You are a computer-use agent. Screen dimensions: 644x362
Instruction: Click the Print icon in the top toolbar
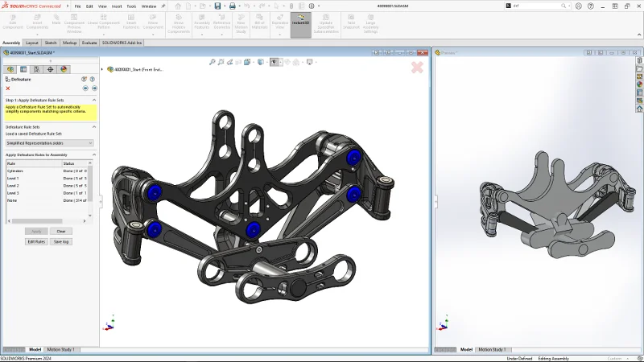pos(232,6)
